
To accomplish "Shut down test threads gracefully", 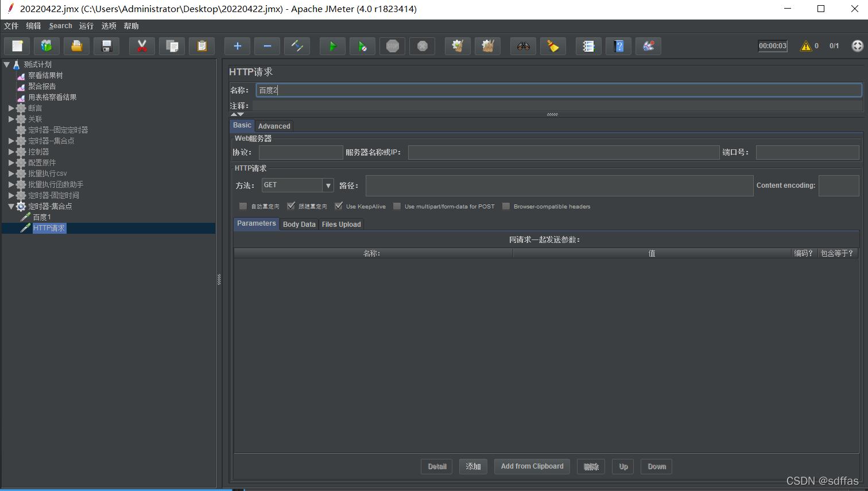I will [x=422, y=46].
